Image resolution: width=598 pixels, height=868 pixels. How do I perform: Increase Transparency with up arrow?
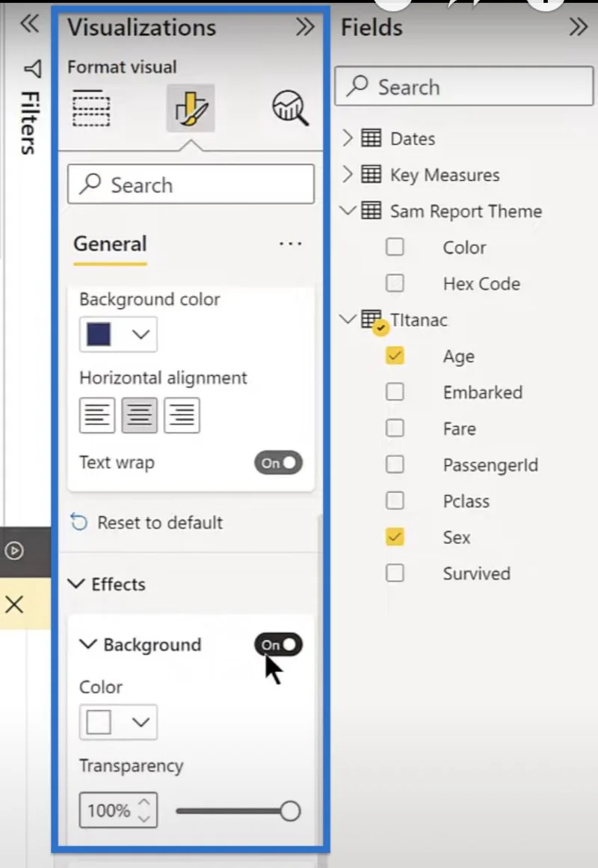tap(144, 802)
